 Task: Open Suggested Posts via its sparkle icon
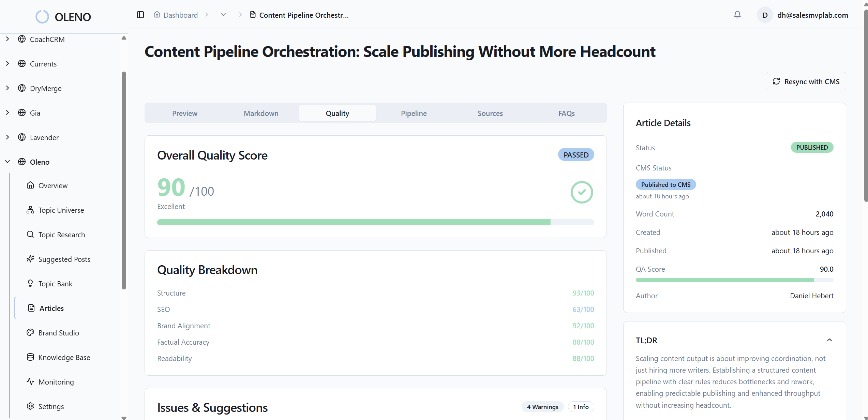(x=30, y=259)
